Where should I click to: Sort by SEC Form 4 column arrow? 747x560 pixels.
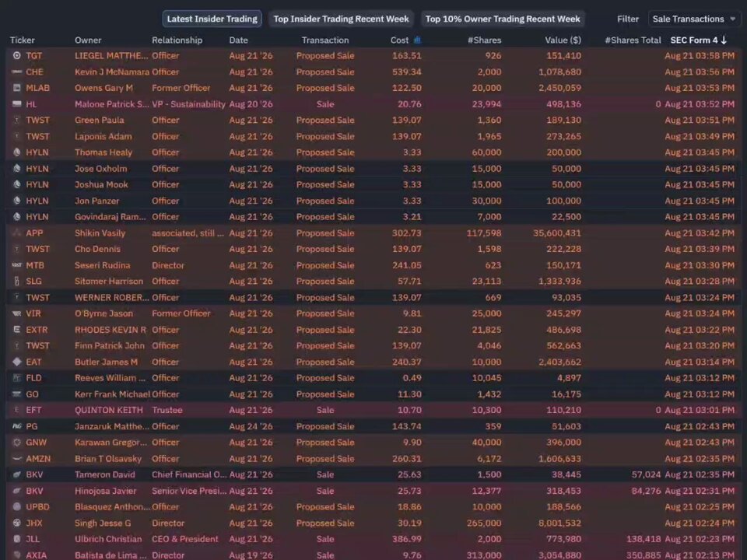pyautogui.click(x=724, y=40)
